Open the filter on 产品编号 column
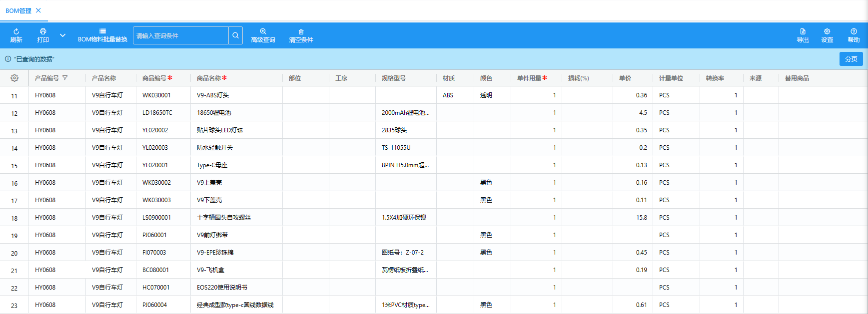868x314 pixels. [x=65, y=78]
